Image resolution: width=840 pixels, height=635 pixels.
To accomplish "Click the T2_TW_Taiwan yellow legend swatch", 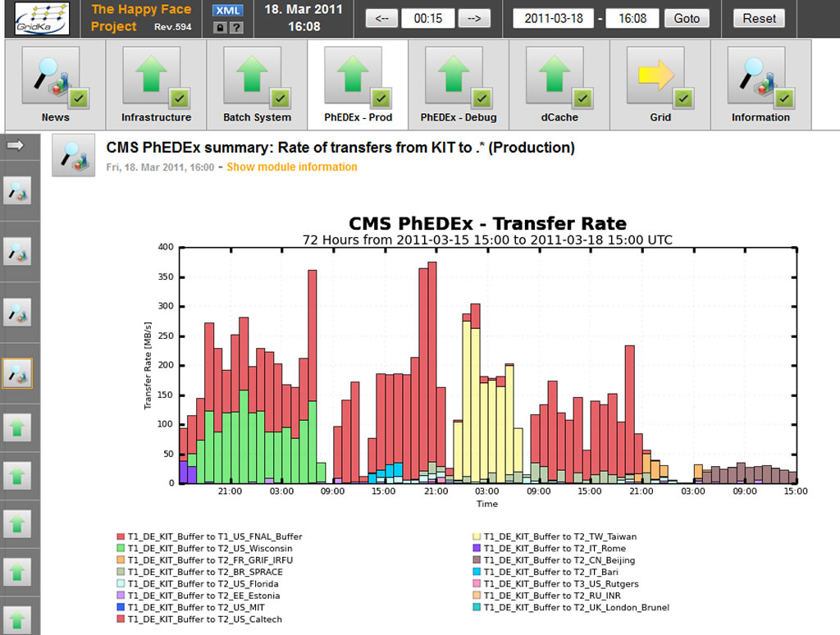I will coord(477,537).
